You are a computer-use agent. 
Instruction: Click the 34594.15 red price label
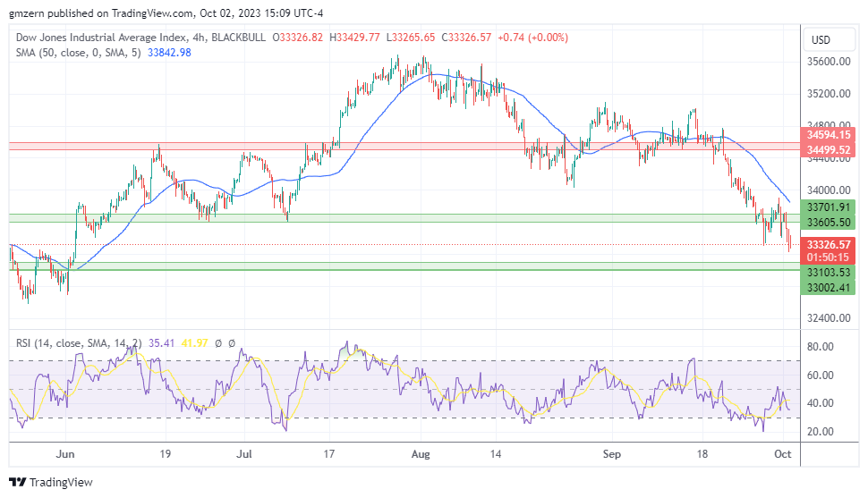[828, 134]
